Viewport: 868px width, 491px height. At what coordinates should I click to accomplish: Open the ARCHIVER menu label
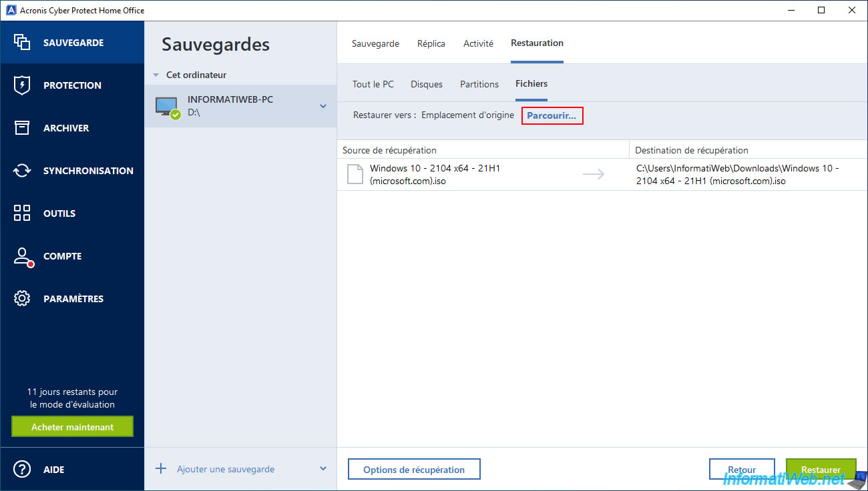(x=66, y=128)
